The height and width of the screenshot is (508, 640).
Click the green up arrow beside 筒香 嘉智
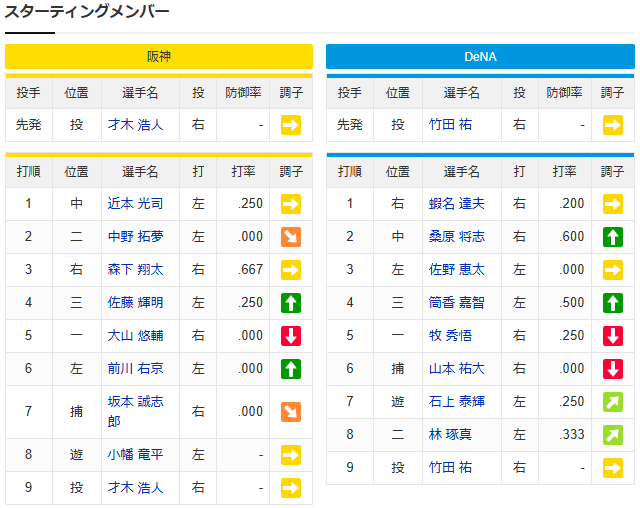click(x=612, y=303)
